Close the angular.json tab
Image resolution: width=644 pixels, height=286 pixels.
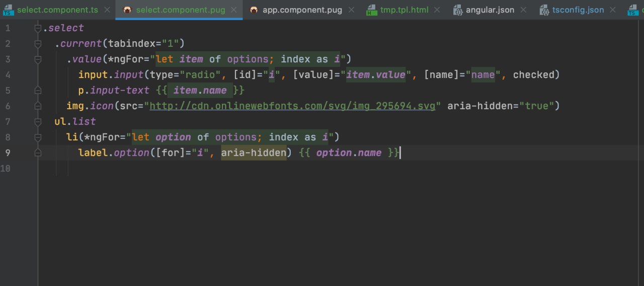tap(523, 10)
